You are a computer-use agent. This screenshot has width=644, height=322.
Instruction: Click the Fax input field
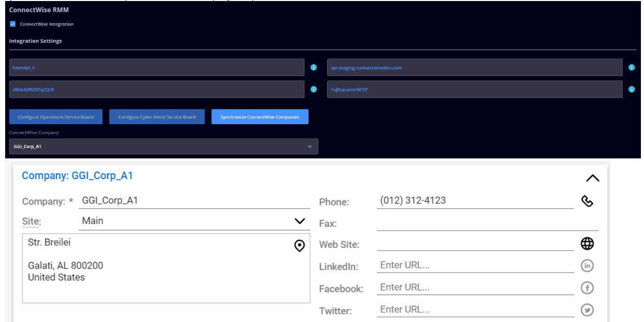[x=488, y=223]
